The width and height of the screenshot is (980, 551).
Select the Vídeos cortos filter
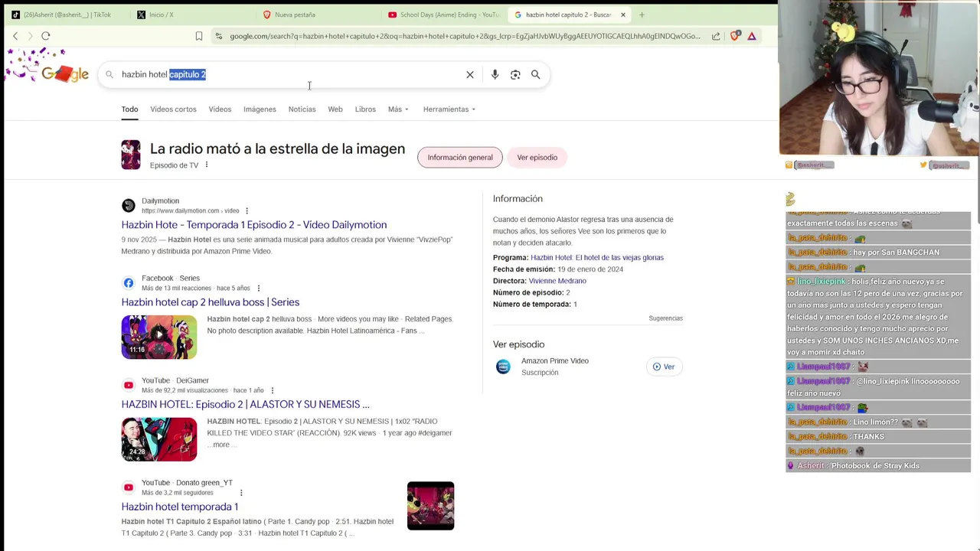tap(173, 109)
